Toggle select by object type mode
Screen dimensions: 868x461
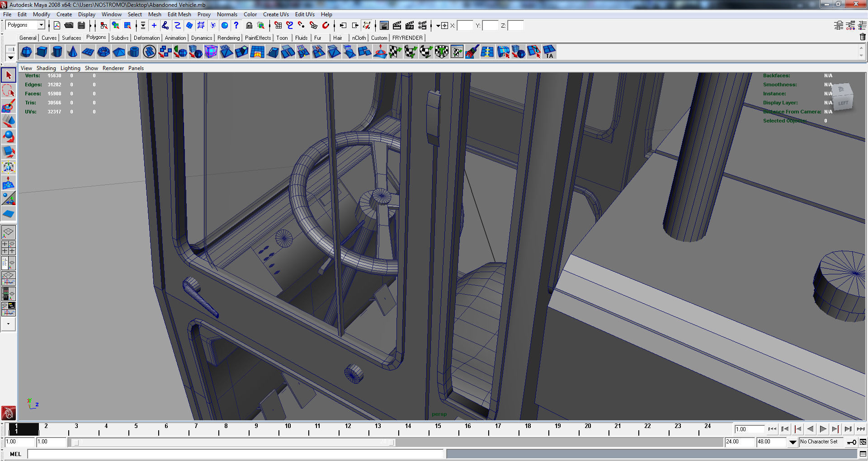click(116, 25)
